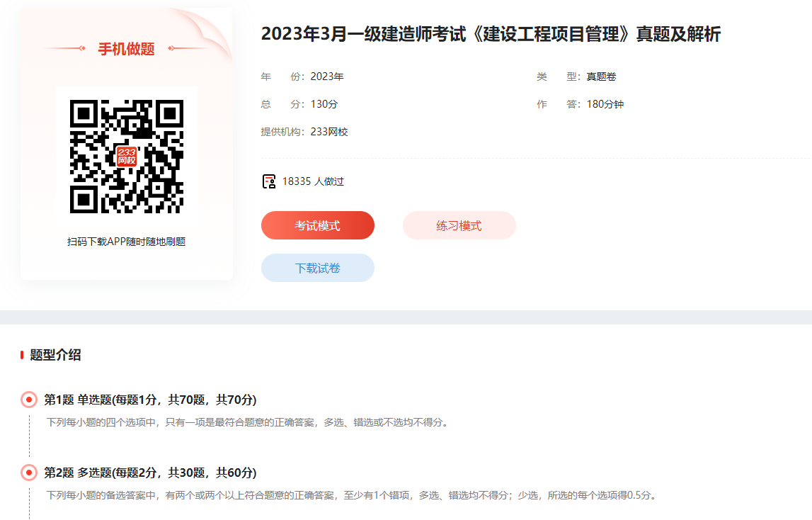Click the 扫码下载APP随时随地刷题 caption
812x520 pixels.
(126, 242)
